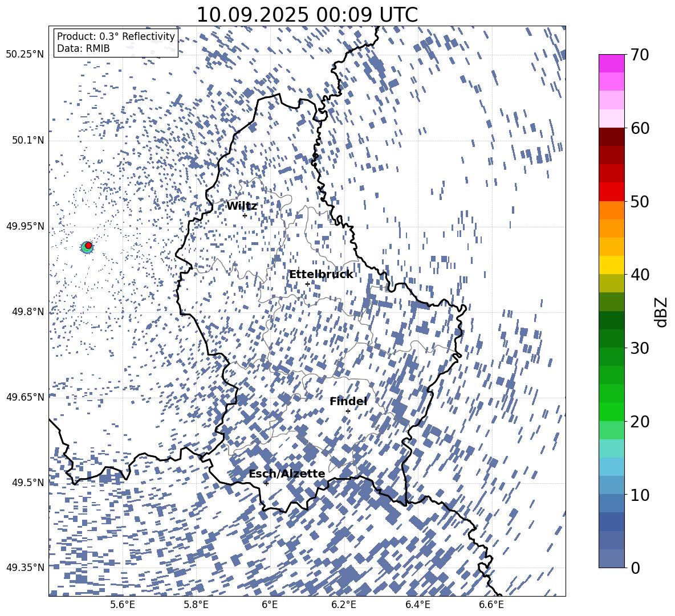Select the Esch/Alzette city label
The width and height of the screenshot is (675, 616).
click(x=287, y=474)
